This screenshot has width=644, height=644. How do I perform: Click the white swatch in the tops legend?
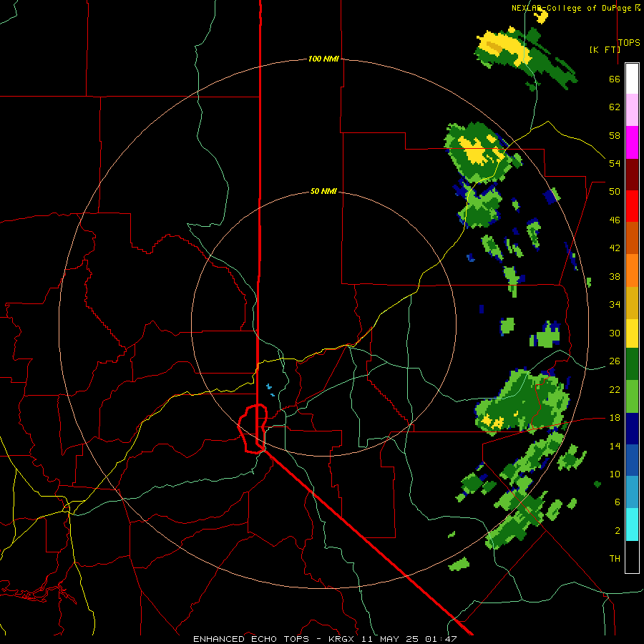pyautogui.click(x=632, y=79)
